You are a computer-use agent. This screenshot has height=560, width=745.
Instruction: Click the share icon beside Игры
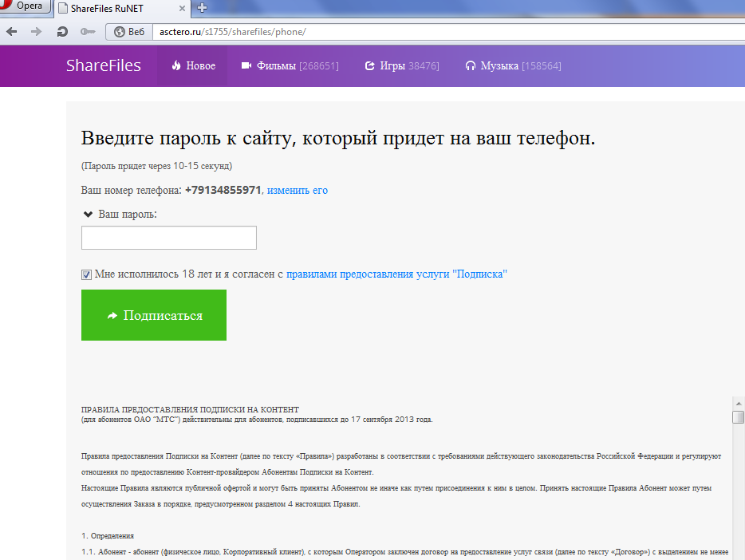click(x=369, y=65)
